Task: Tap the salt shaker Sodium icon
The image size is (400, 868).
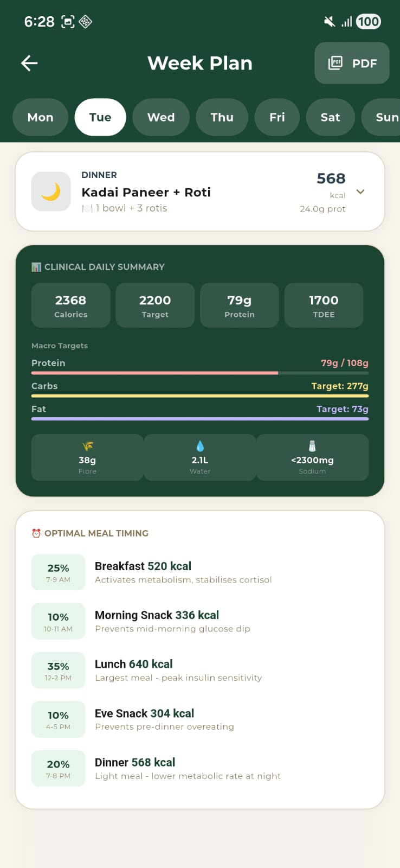Action: point(312,445)
